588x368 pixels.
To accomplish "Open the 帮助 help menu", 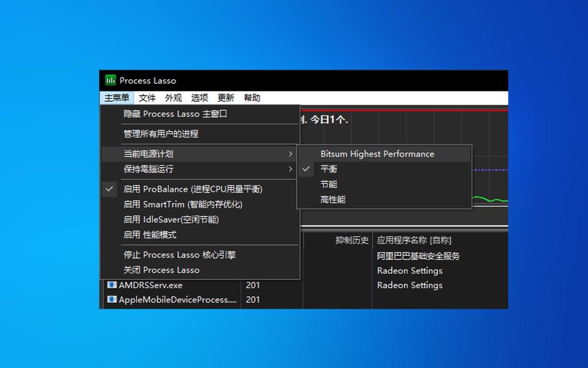I will click(x=252, y=98).
